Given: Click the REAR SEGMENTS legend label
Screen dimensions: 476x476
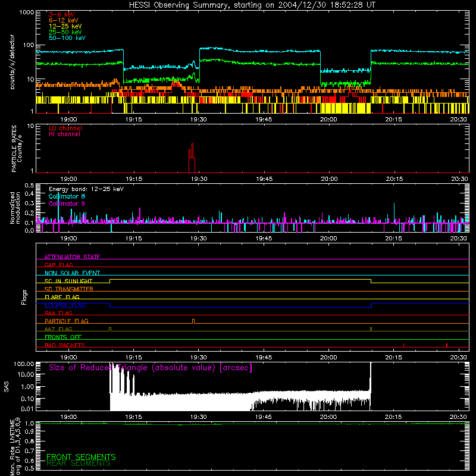Looking at the screenshot, I should pos(79,464).
